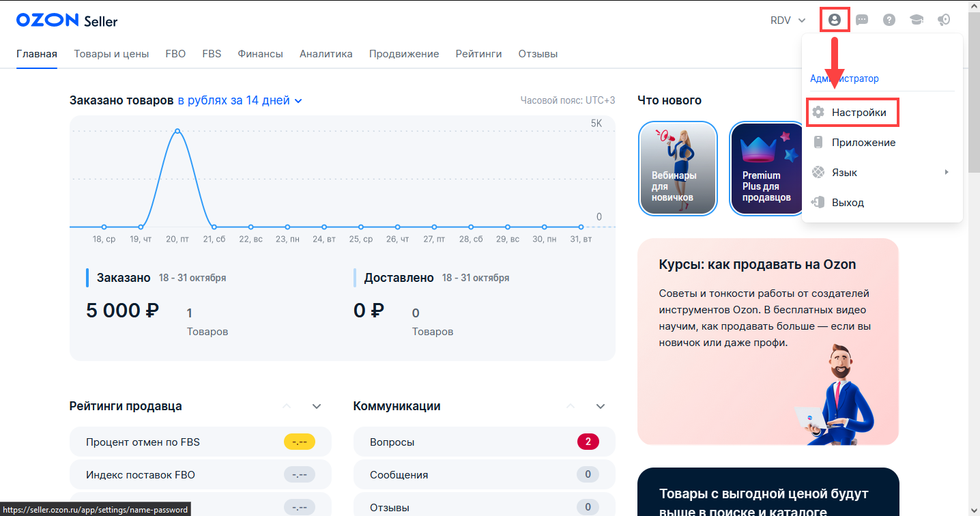Click the yellow FBS cancellation rating badge
The image size is (980, 516).
point(300,442)
